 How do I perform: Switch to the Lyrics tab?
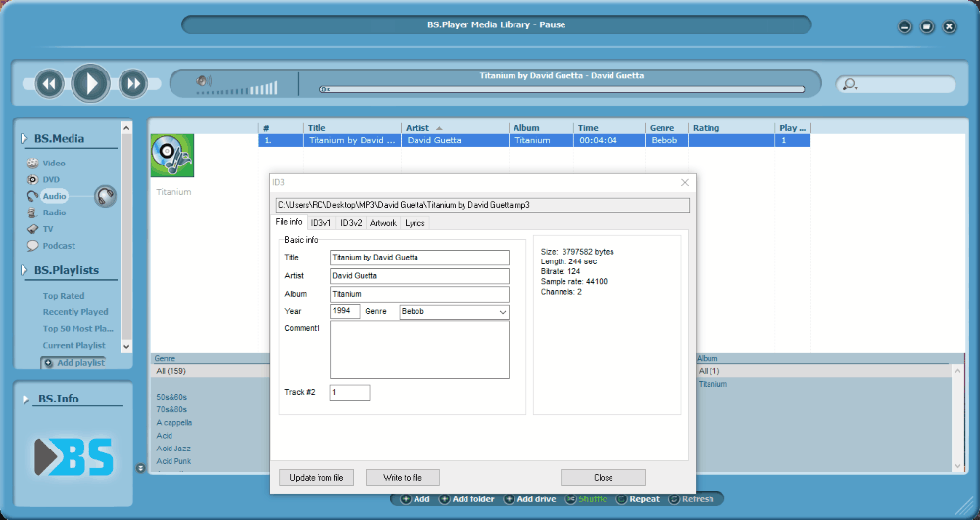pyautogui.click(x=415, y=223)
